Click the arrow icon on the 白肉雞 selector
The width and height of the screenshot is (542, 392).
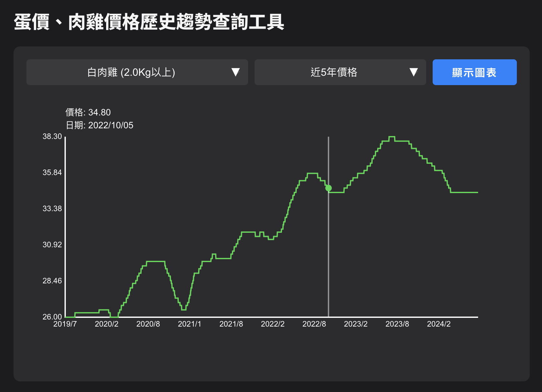click(236, 72)
